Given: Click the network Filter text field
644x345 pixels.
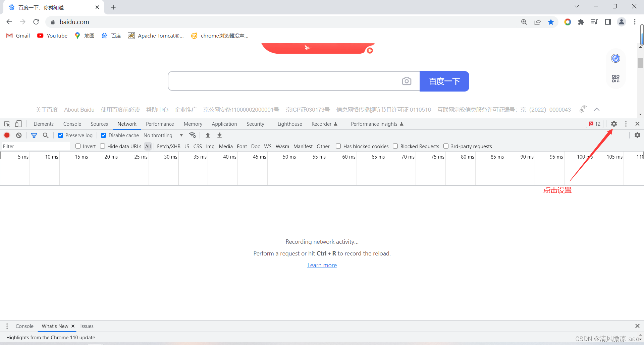Looking at the screenshot, I should tap(36, 146).
